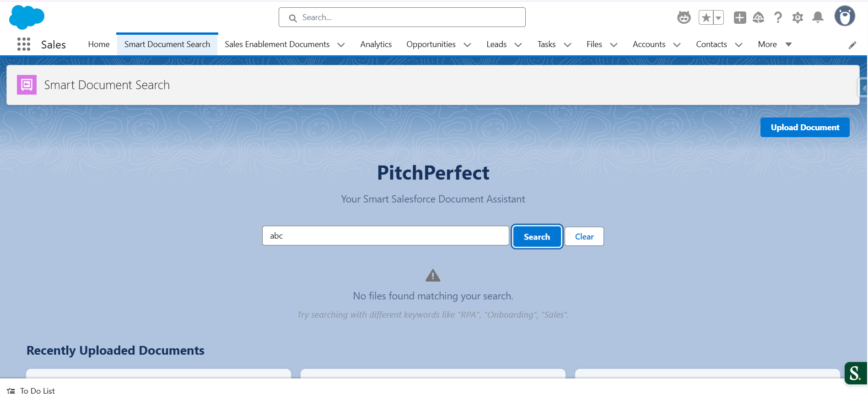The width and height of the screenshot is (868, 394).
Task: Open the Setup gear icon
Action: coord(798,17)
